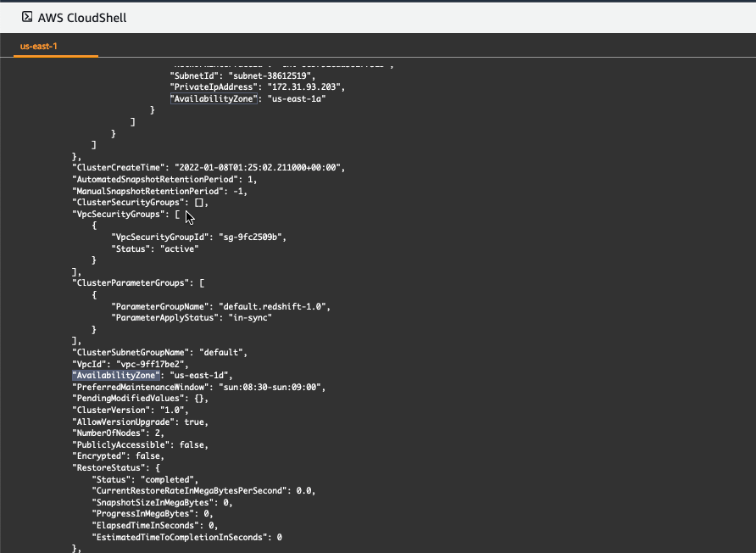Click the "ClusterVersion": "1.0" line
Image resolution: width=756 pixels, height=553 pixels.
pos(131,411)
